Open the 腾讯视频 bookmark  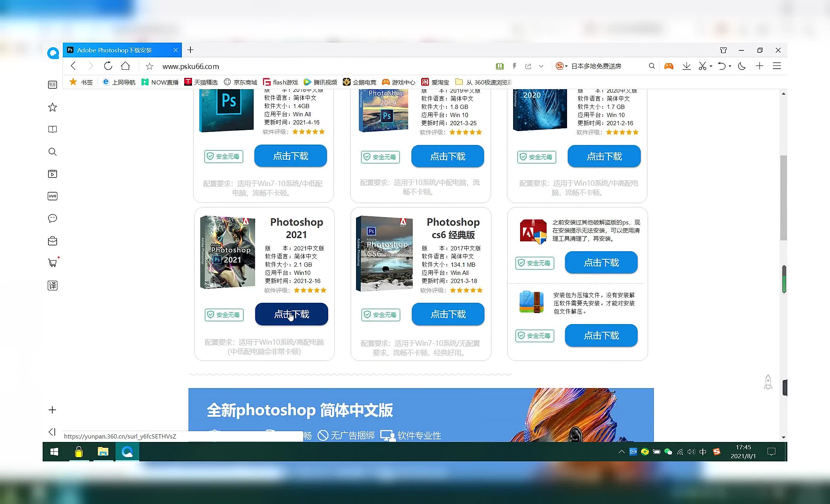point(320,82)
